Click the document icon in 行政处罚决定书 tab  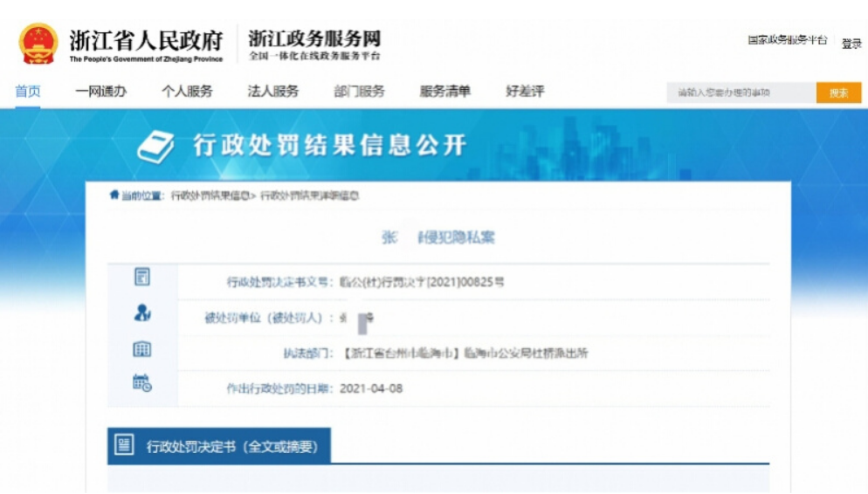pyautogui.click(x=125, y=446)
